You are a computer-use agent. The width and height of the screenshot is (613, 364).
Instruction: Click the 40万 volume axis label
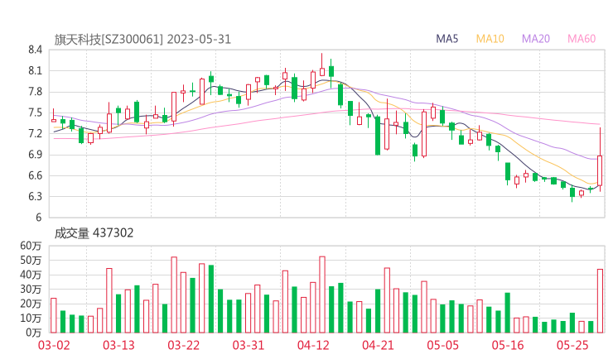pos(31,275)
